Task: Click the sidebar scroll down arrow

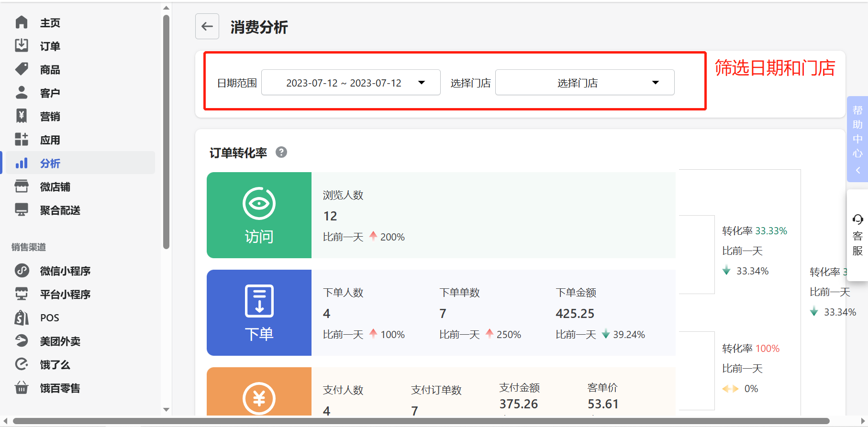Action: 166,409
